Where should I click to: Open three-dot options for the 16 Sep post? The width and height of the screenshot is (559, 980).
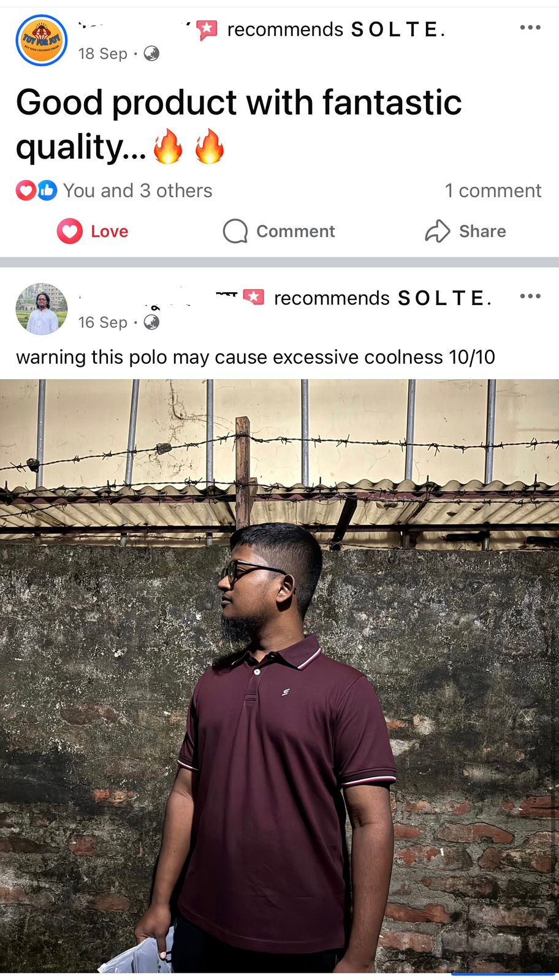tap(530, 296)
